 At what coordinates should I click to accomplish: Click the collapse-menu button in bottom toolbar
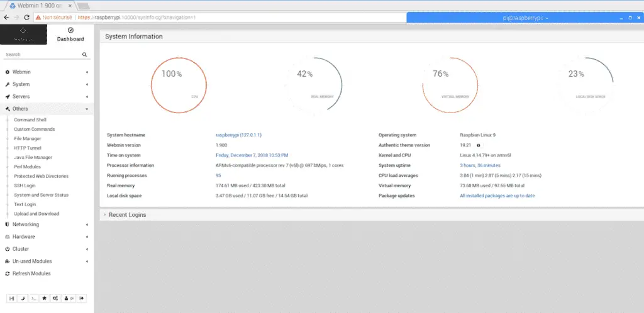[12, 299]
